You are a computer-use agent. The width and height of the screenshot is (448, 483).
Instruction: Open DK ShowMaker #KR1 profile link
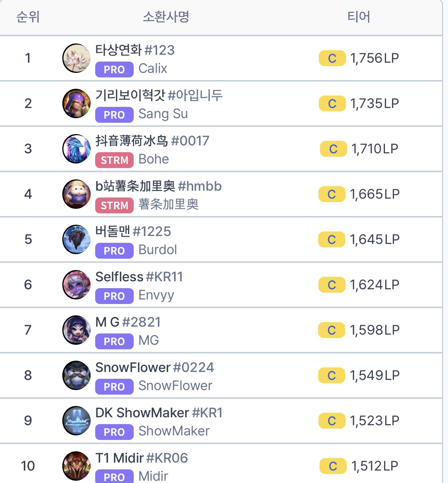(x=159, y=413)
